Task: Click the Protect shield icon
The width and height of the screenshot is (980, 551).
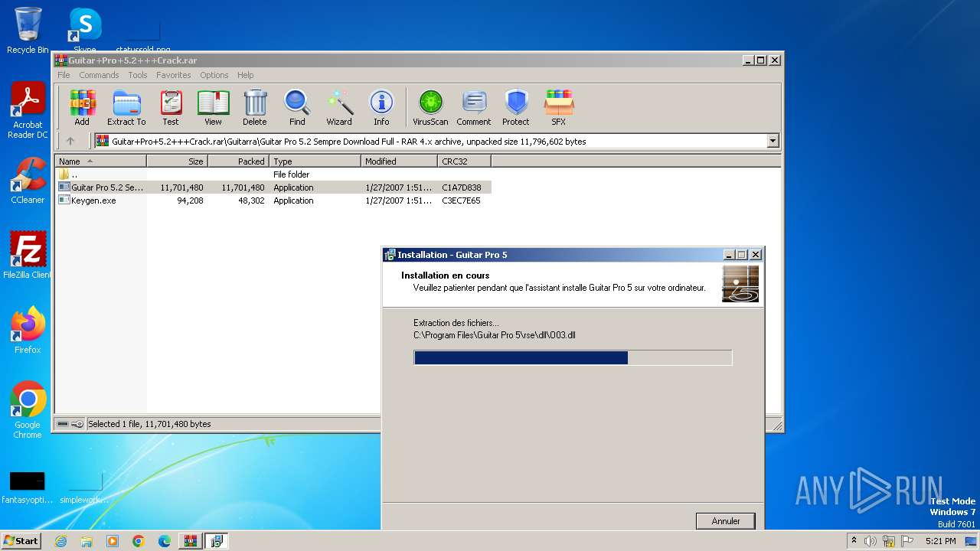Action: tap(516, 107)
